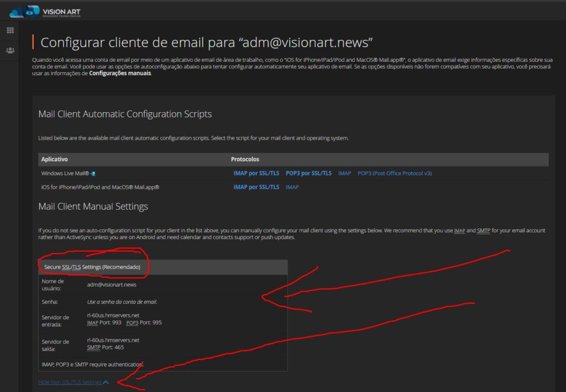Viewport: 566px width, 392px height.
Task: Click the Vision Art logo
Action: 45,12
